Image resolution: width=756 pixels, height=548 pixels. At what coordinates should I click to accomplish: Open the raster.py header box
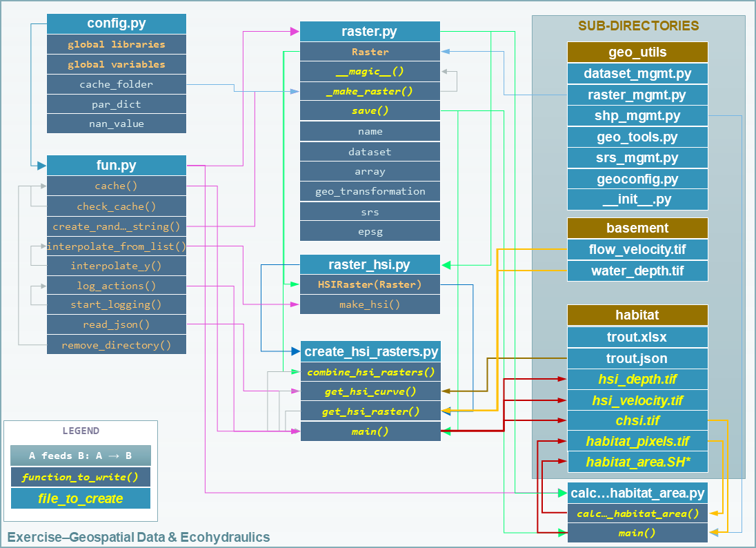pyautogui.click(x=370, y=32)
